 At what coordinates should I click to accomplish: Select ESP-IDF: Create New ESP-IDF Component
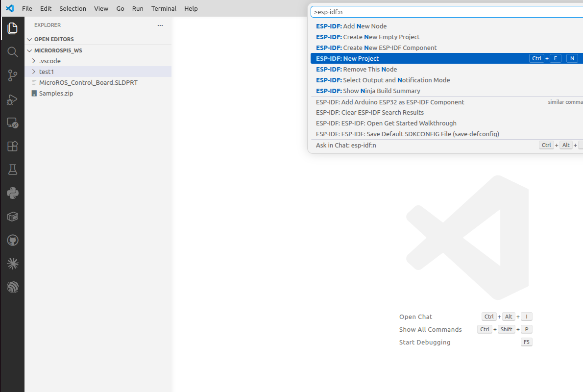pos(446,48)
